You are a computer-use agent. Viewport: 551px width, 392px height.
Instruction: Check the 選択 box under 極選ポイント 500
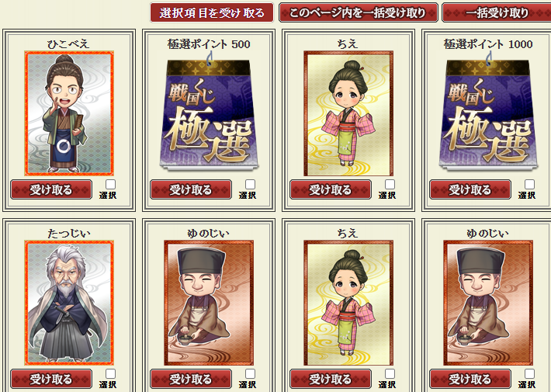(x=250, y=184)
